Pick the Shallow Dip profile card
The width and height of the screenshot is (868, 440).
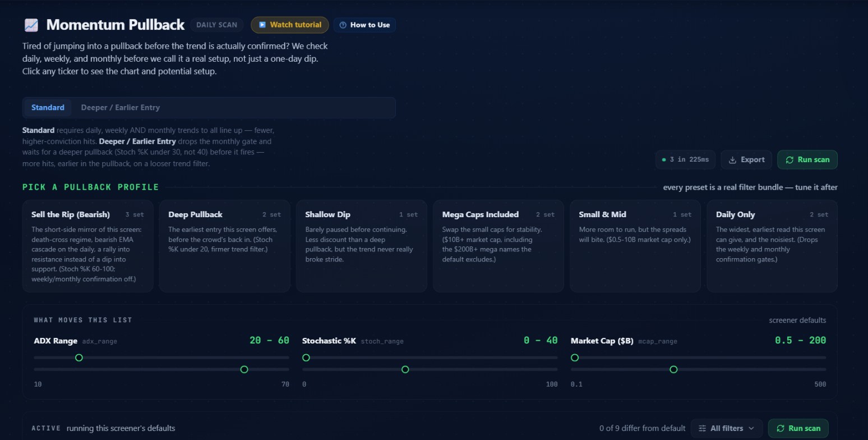point(362,246)
